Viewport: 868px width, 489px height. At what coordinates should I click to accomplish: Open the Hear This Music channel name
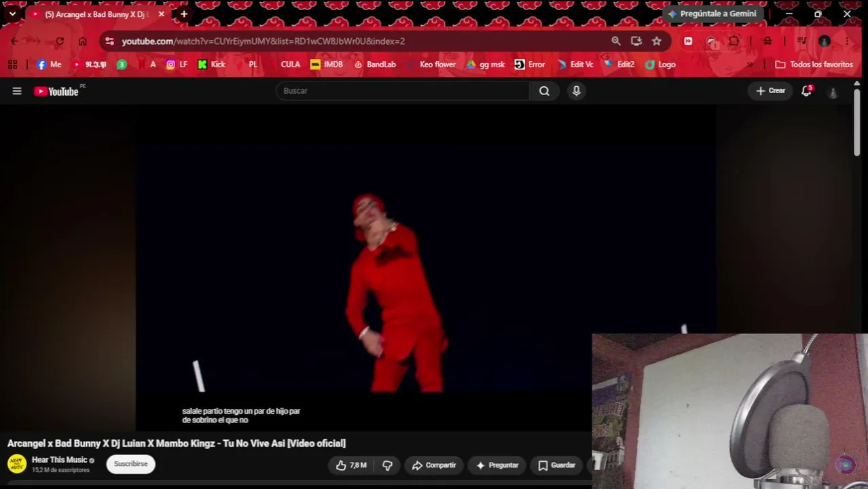59,460
